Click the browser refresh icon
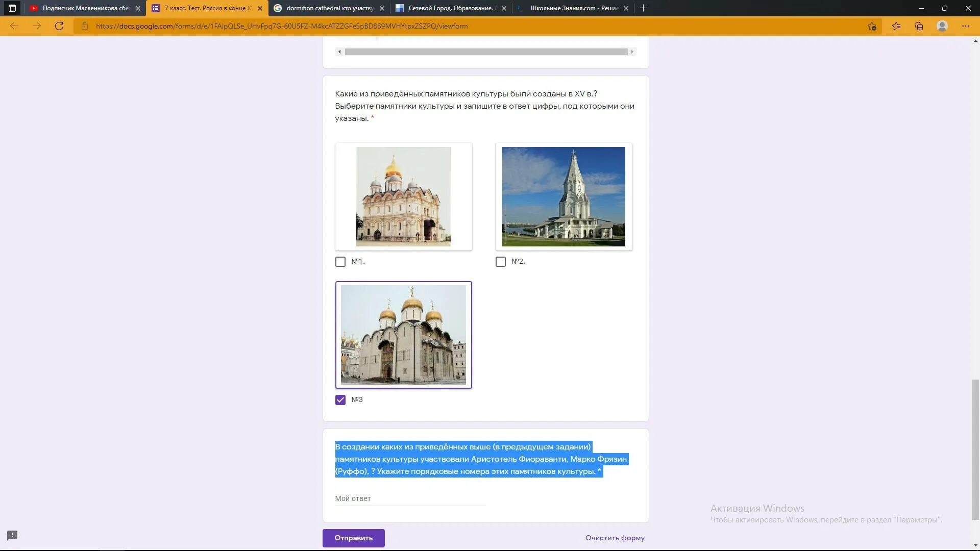 (59, 26)
